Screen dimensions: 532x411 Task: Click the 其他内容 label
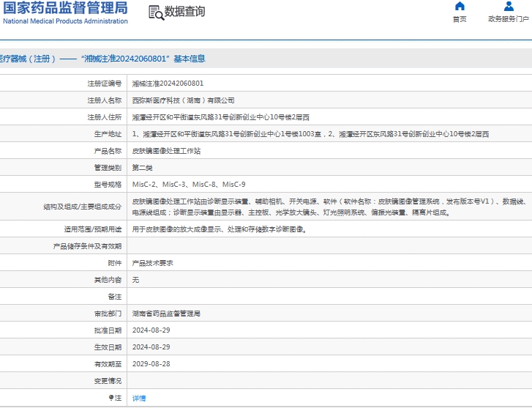(108, 280)
